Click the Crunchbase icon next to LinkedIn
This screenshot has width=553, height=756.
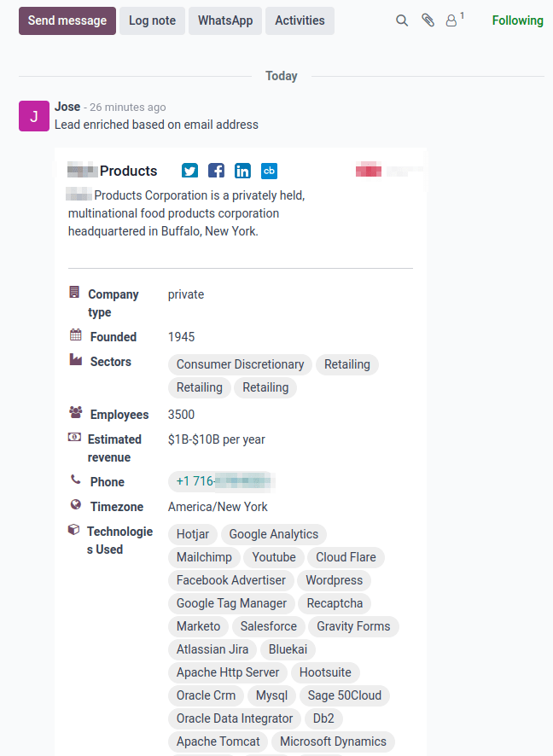point(269,171)
